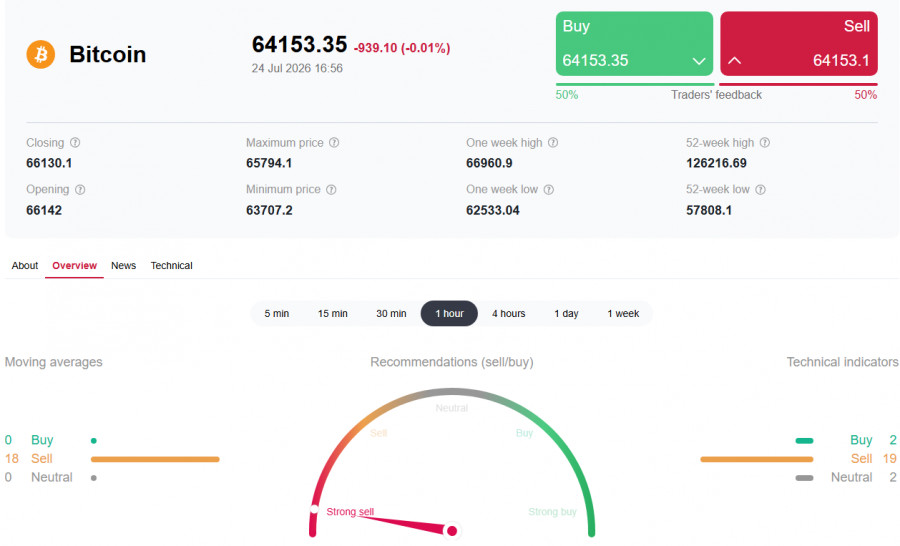
Task: Click the closing value 66130.1
Action: point(49,164)
